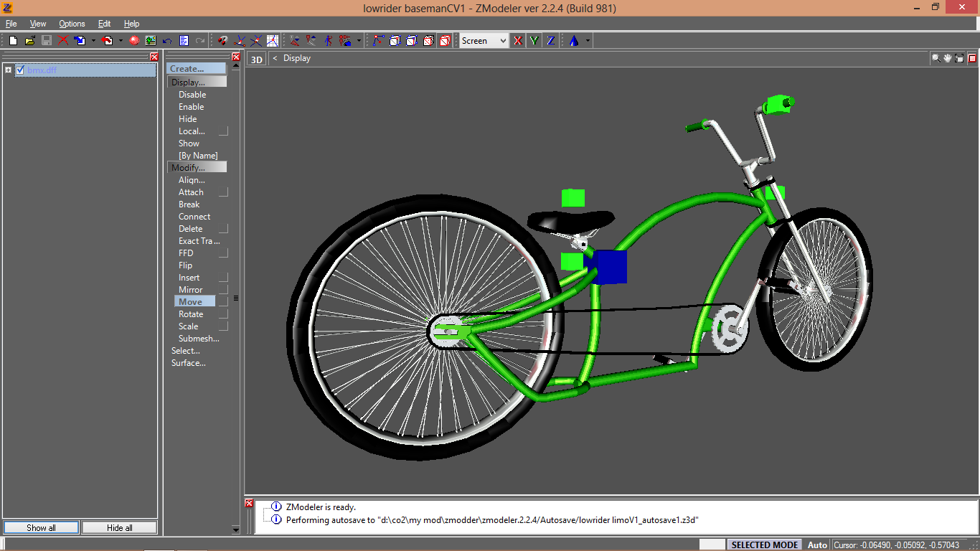Select the Vertices level icon
This screenshot has height=551, width=980.
click(x=377, y=41)
